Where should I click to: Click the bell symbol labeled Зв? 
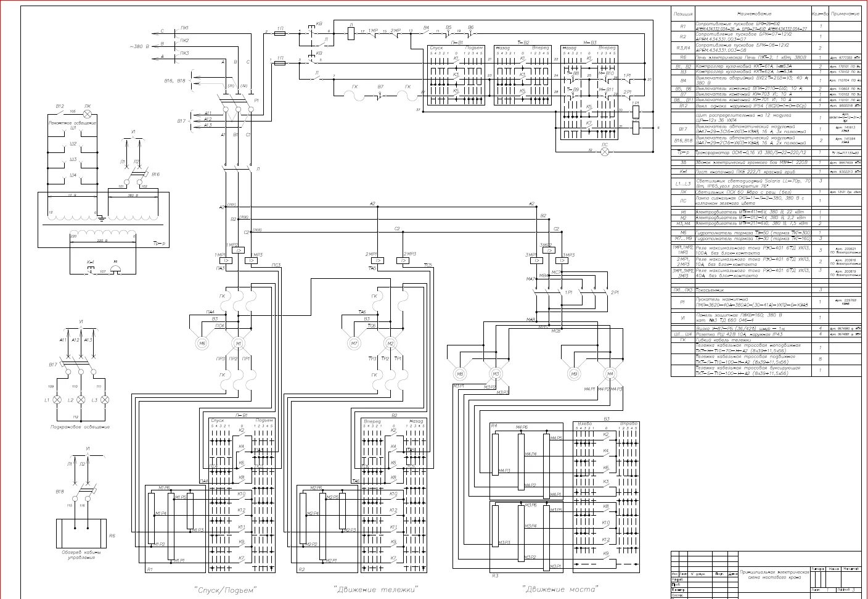115,270
